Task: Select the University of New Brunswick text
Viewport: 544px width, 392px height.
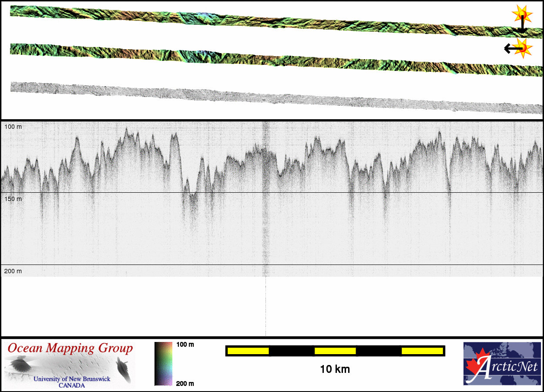Action: click(x=72, y=379)
